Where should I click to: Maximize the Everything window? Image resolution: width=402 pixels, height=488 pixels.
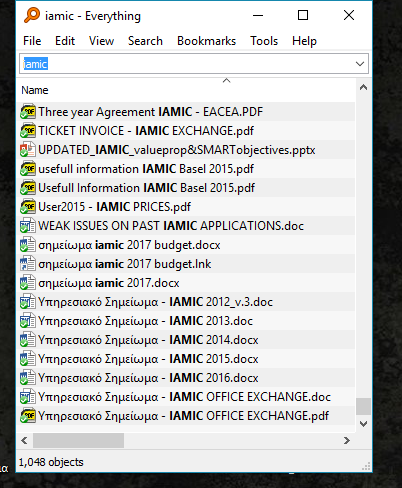point(303,15)
